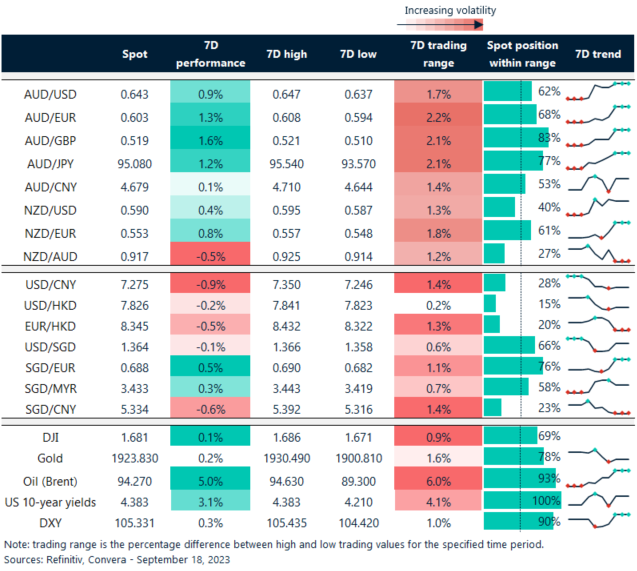Click the Oil (Brent) 5.0% performance cell

point(212,480)
